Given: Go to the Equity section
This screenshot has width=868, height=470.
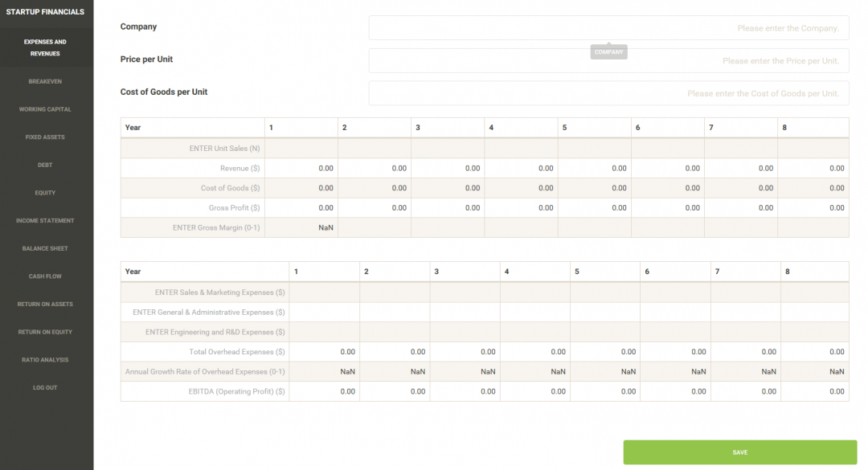Looking at the screenshot, I should coord(45,193).
